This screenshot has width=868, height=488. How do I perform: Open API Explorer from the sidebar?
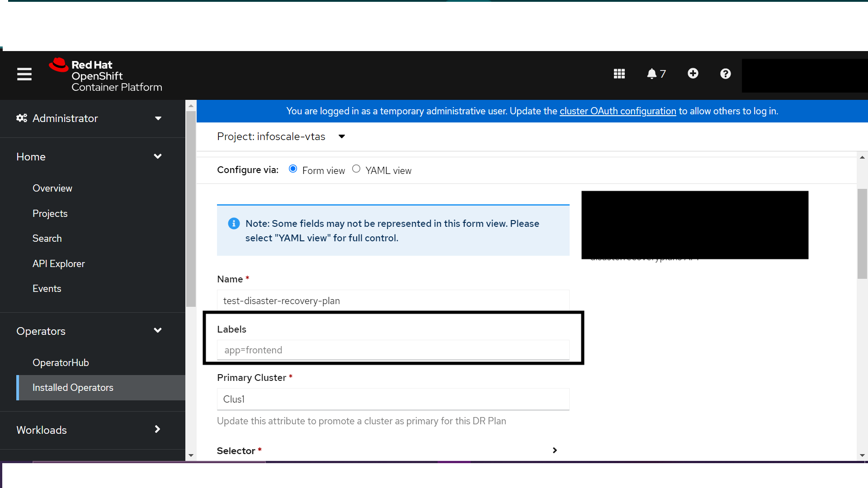[x=59, y=263]
